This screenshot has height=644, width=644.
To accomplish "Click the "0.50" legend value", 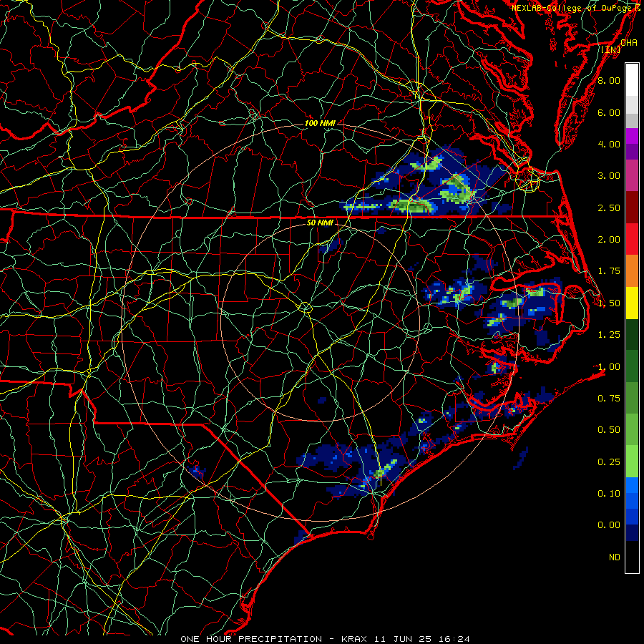I will pyautogui.click(x=609, y=430).
